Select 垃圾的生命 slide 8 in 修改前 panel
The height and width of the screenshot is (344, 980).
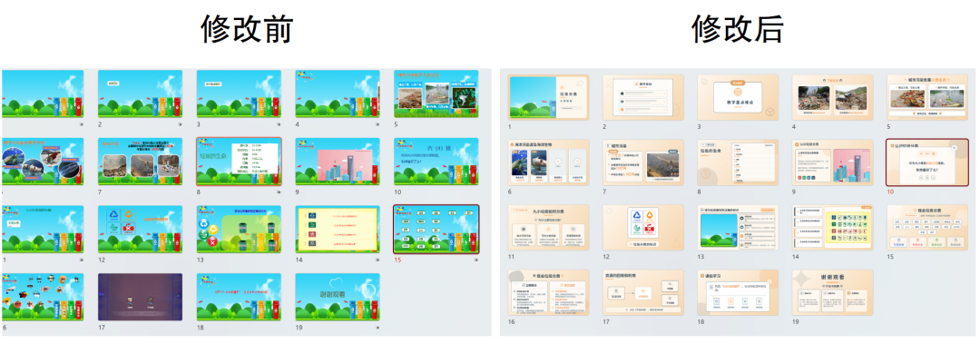coord(239,162)
